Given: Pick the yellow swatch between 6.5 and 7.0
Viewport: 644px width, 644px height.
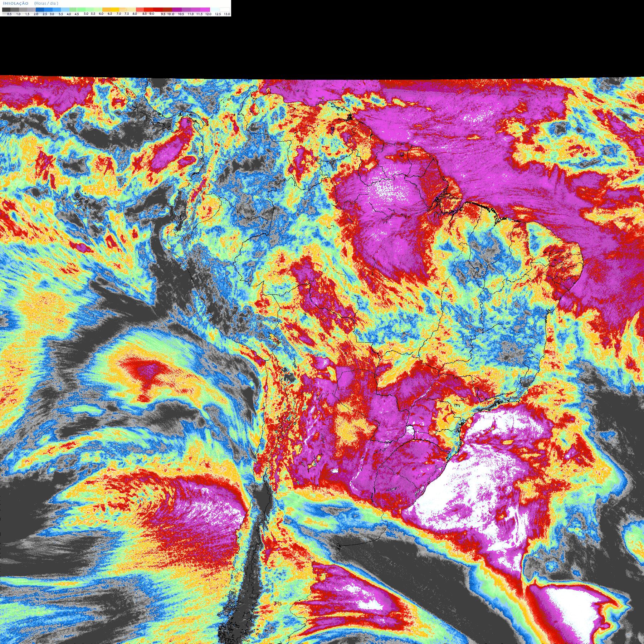Looking at the screenshot, I should point(115,10).
